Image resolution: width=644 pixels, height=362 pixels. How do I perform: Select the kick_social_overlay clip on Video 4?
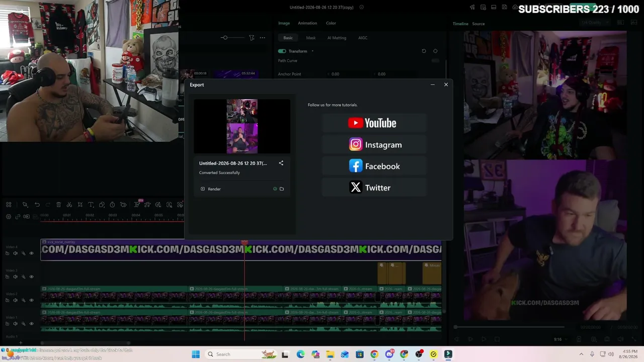241,249
